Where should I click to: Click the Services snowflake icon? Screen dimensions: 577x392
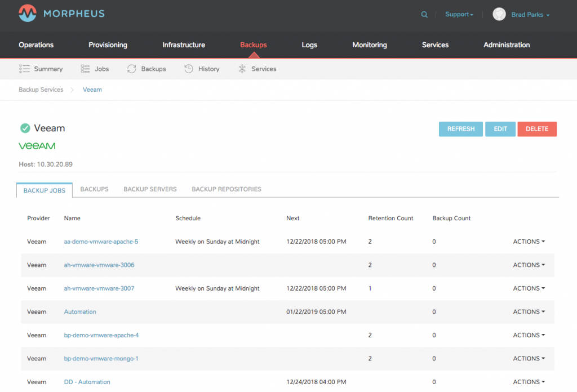point(242,68)
